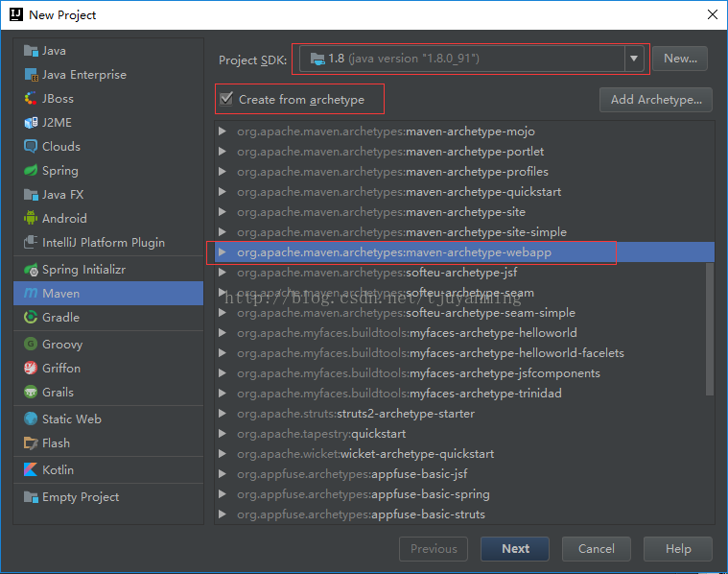Open Help for New Project
Screen dimensions: 728x574
678,549
